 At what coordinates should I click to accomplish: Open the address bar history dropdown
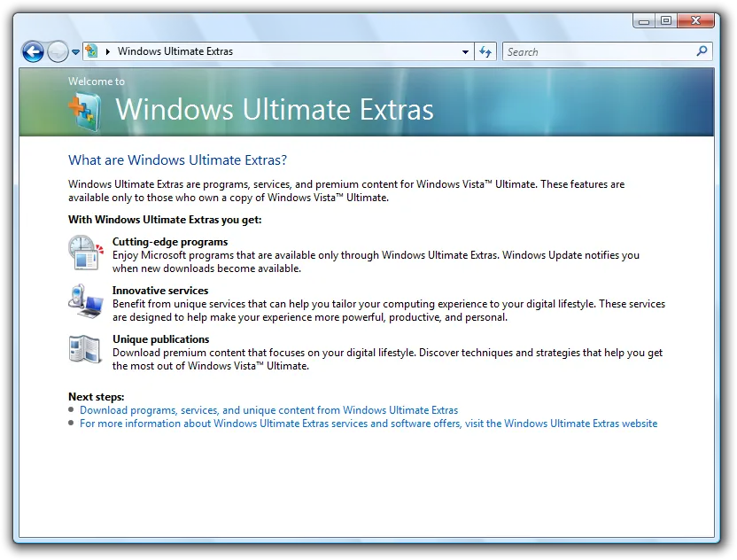464,51
